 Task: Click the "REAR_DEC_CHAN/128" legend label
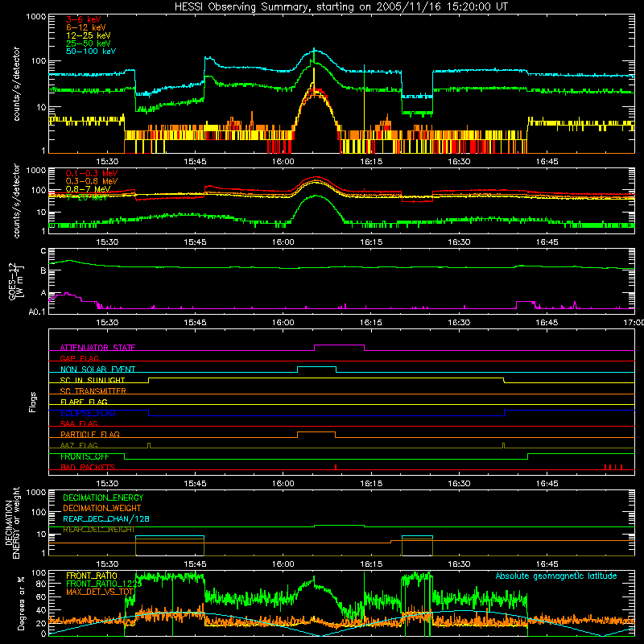pyautogui.click(x=106, y=518)
